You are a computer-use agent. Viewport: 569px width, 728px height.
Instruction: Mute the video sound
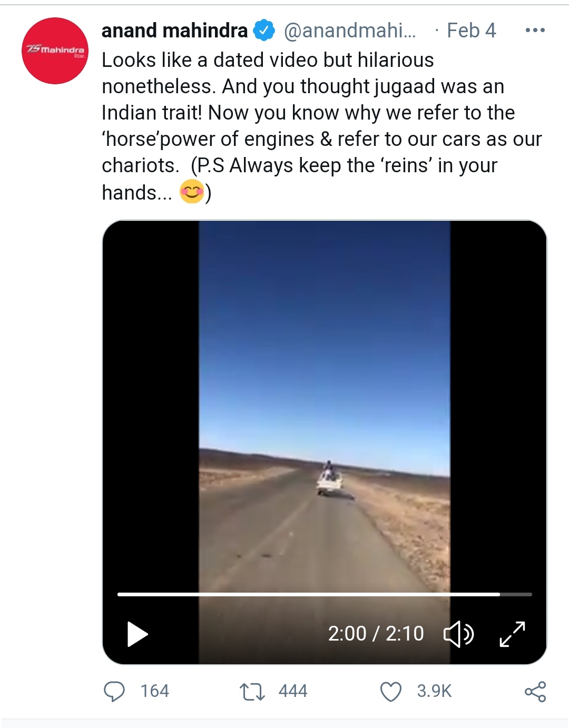[x=458, y=634]
